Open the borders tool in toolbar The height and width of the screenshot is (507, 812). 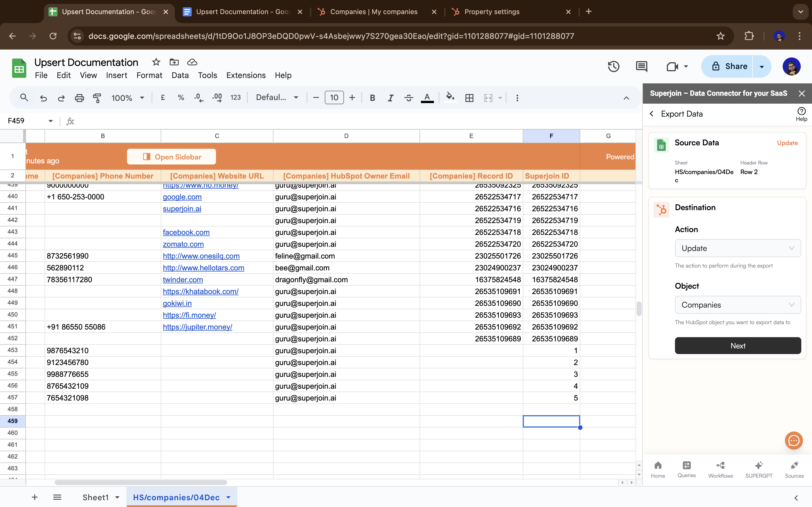point(469,98)
